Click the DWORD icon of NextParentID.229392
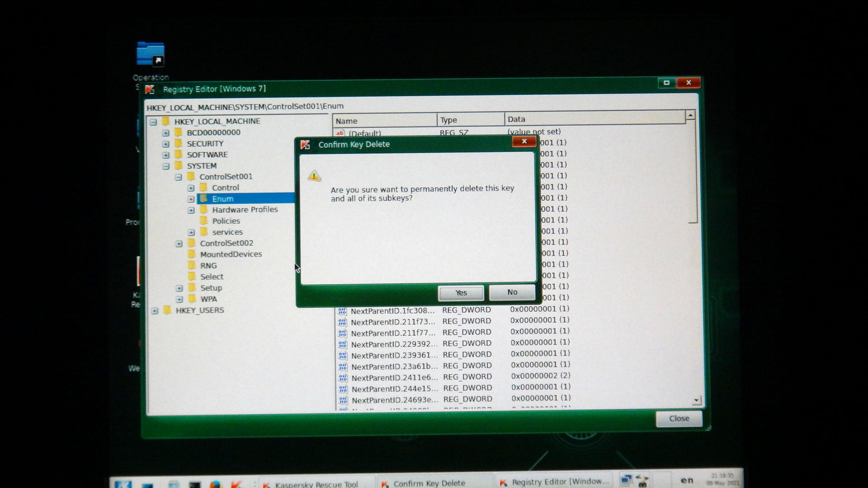868x488 pixels. (x=343, y=344)
